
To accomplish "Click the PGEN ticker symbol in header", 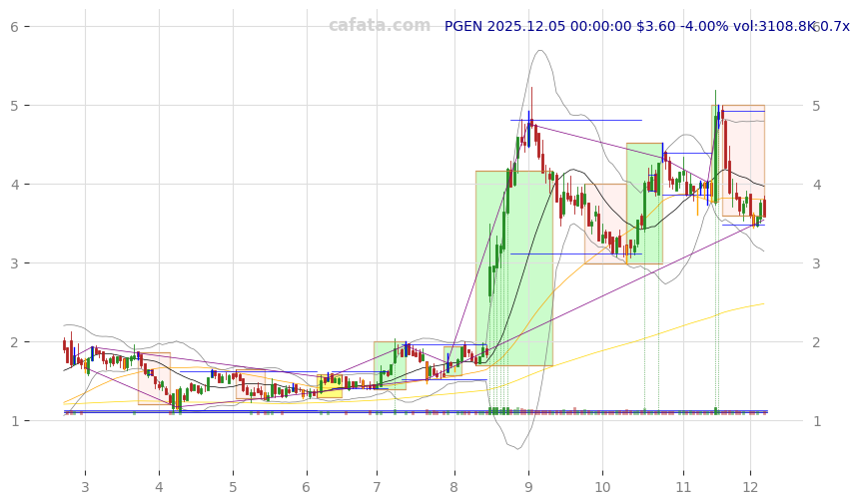I will (463, 26).
